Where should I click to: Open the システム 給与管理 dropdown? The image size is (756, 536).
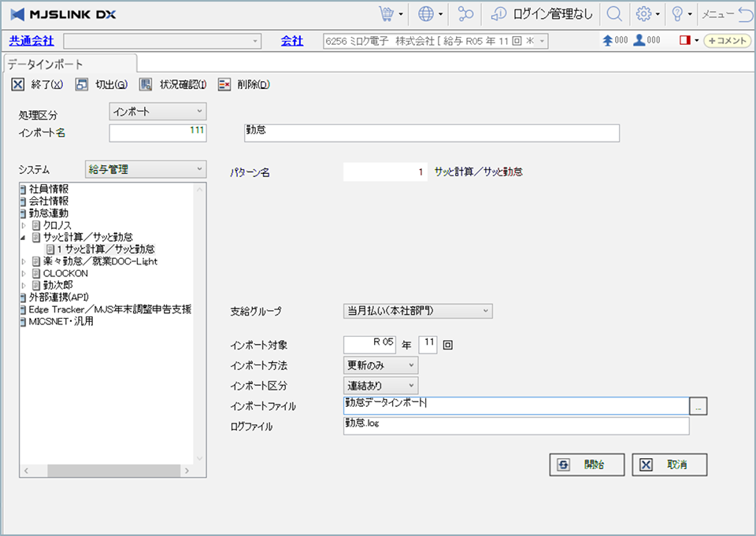point(145,169)
